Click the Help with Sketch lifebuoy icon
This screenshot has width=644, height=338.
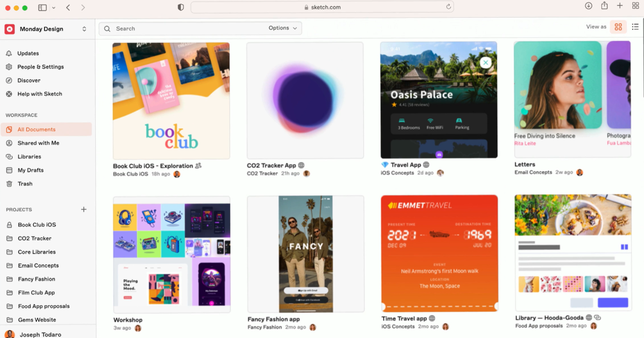click(x=9, y=94)
